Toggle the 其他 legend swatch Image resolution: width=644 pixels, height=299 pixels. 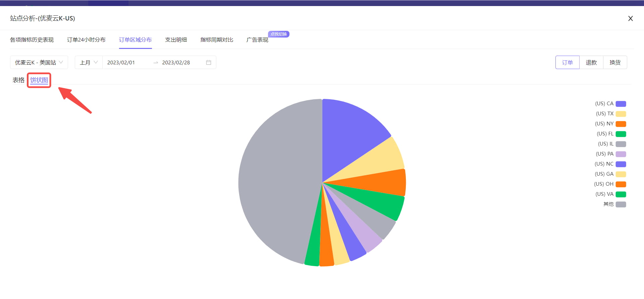(x=621, y=204)
